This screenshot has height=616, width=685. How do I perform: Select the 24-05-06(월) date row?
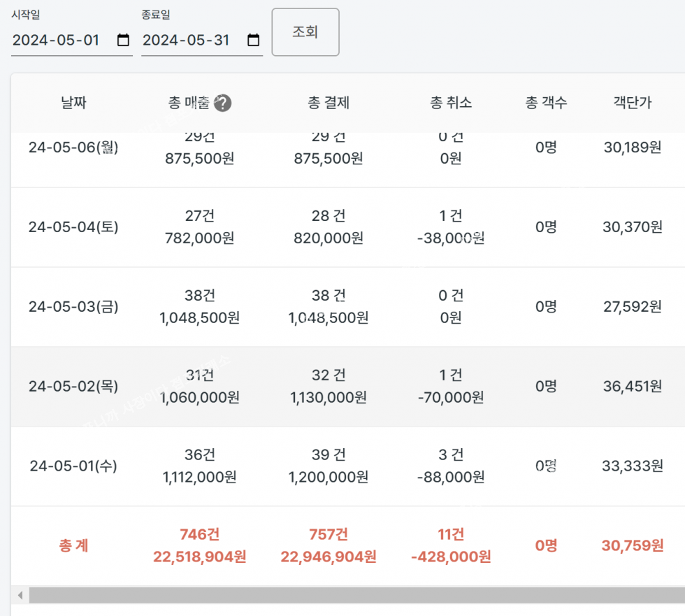[73, 148]
